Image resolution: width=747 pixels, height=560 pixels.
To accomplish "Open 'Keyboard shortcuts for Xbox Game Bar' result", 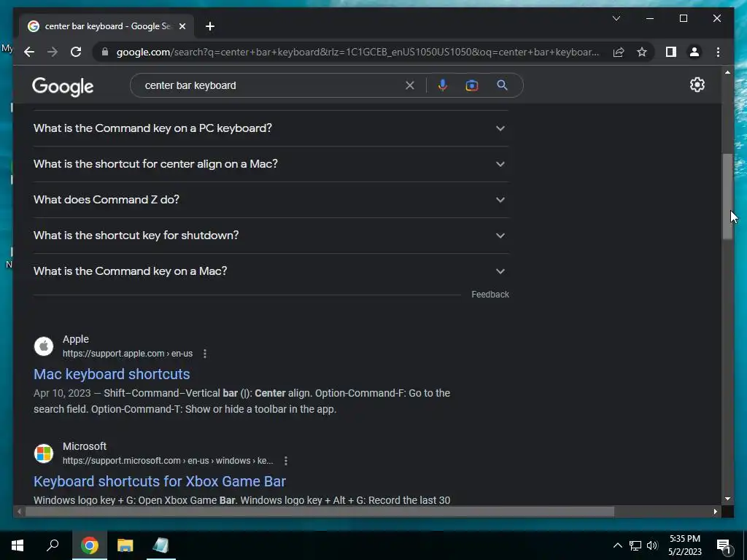I will tap(160, 481).
